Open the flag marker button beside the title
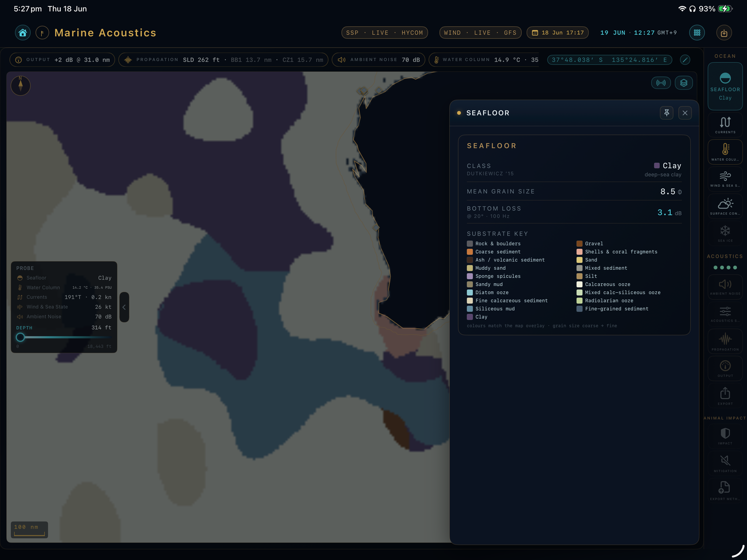 point(42,33)
